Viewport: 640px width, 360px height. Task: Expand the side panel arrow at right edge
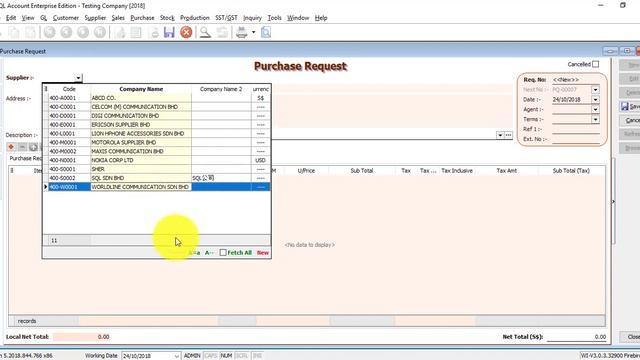coord(613,202)
